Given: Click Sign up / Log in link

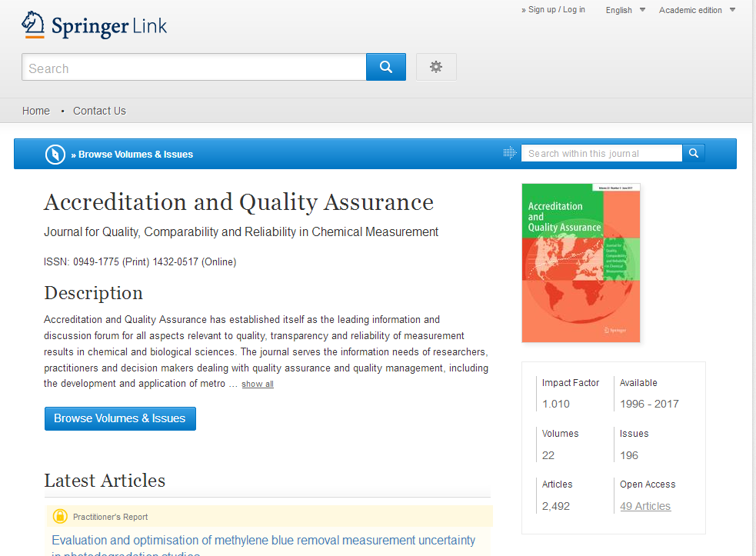Looking at the screenshot, I should click(554, 10).
